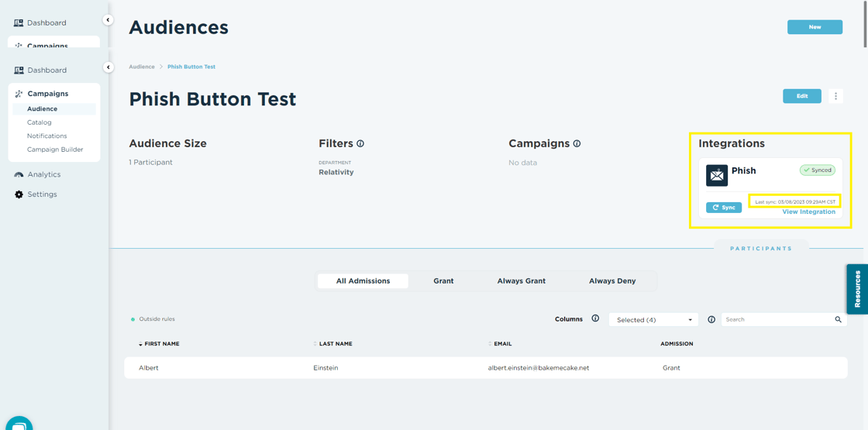Viewport: 868px width, 430px height.
Task: Open the chat bubble widget
Action: 19,424
